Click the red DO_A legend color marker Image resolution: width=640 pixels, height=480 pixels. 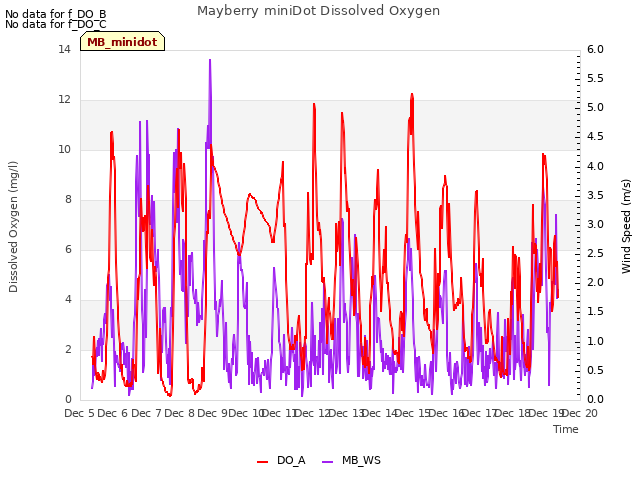[262, 462]
